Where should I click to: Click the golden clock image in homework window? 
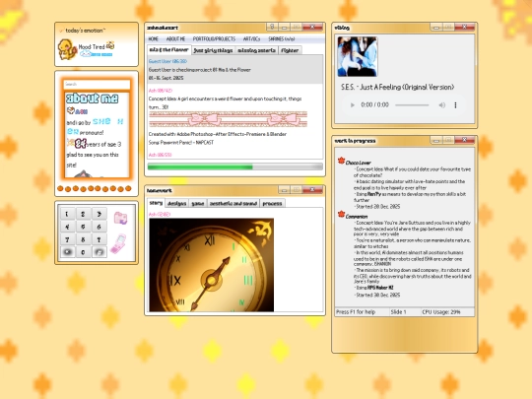(212, 265)
